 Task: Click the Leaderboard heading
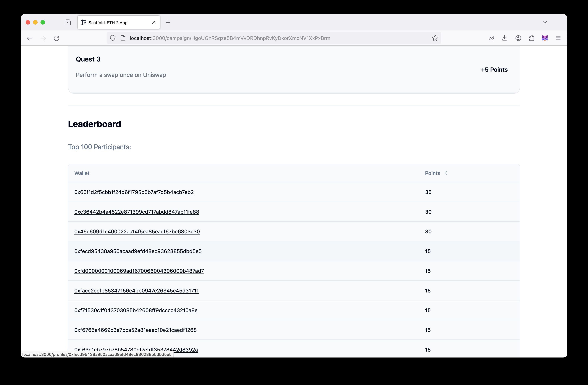point(94,124)
